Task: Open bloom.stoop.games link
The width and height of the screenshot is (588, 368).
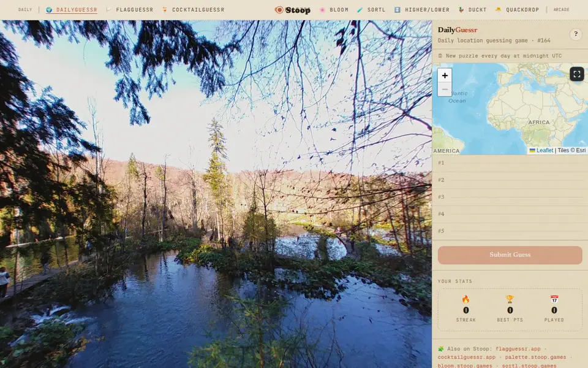Action: pyautogui.click(x=465, y=366)
